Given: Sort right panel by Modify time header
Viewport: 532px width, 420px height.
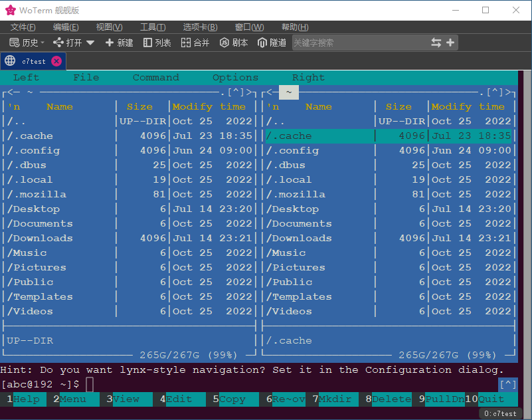Looking at the screenshot, I should click(468, 106).
